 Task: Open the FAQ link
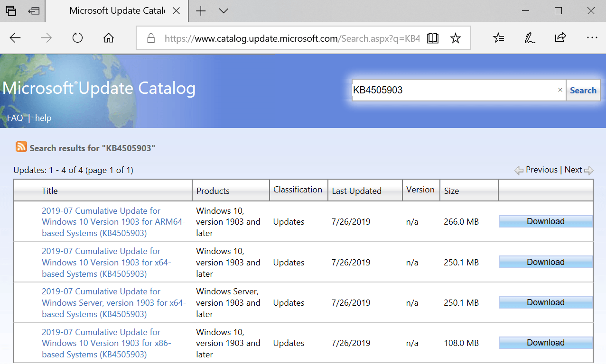tap(14, 118)
